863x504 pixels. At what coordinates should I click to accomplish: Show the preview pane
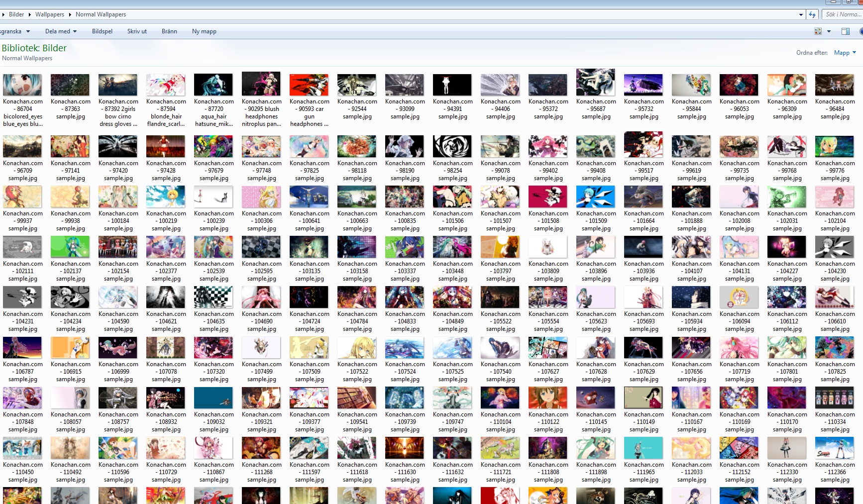(845, 31)
